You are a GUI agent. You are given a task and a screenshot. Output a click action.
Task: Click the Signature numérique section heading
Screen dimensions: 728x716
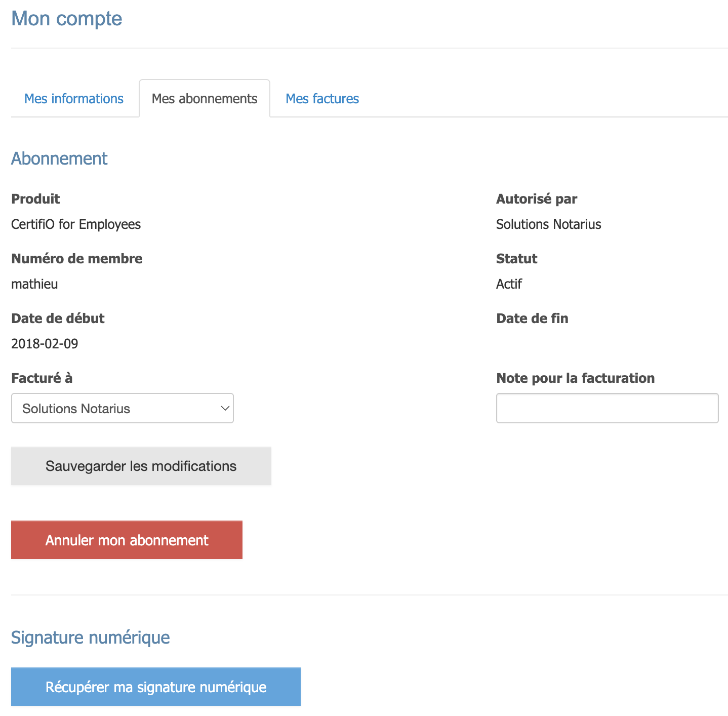point(91,637)
